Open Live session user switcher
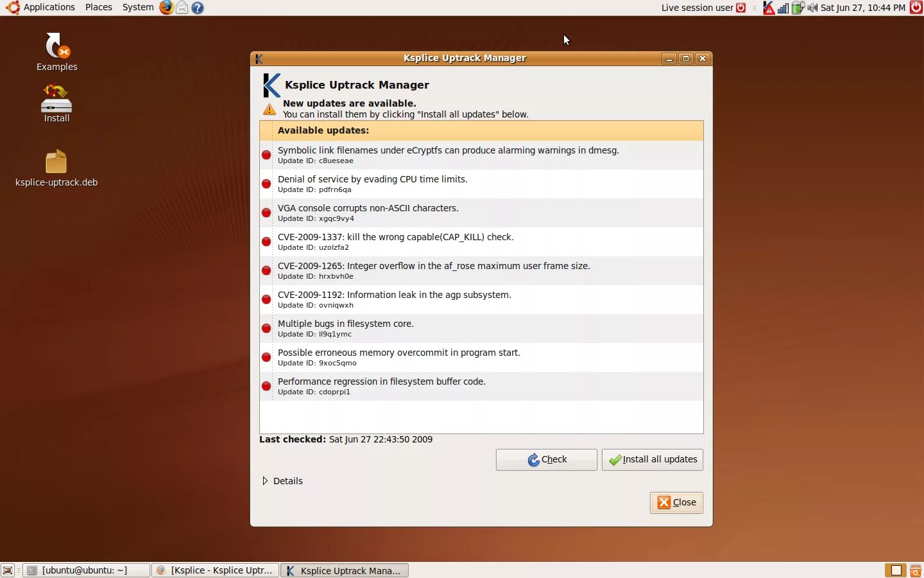Screen dimensions: 924x578 click(x=704, y=8)
